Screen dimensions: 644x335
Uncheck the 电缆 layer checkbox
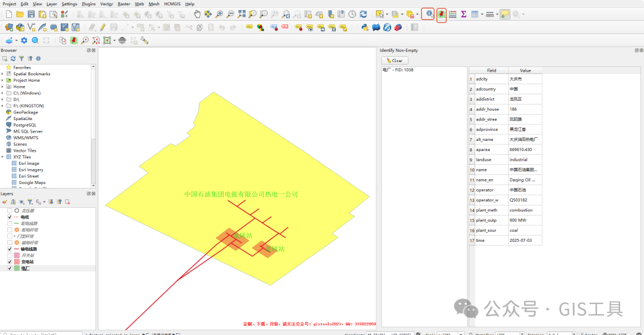pyautogui.click(x=10, y=217)
